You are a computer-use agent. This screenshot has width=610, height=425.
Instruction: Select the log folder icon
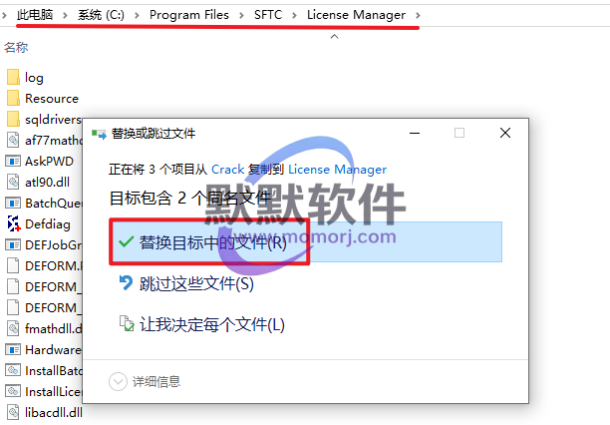pyautogui.click(x=13, y=77)
